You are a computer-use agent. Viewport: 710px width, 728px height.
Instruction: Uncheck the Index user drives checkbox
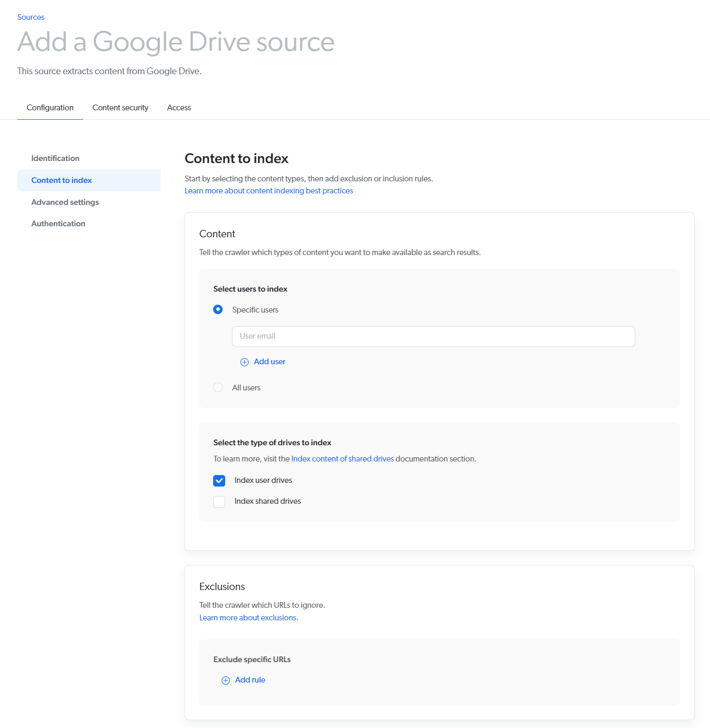(219, 481)
